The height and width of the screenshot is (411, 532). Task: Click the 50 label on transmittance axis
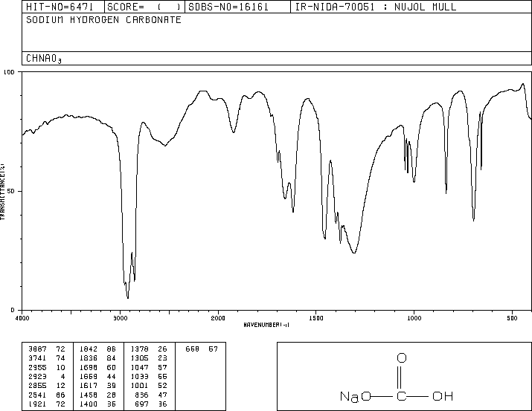point(10,191)
